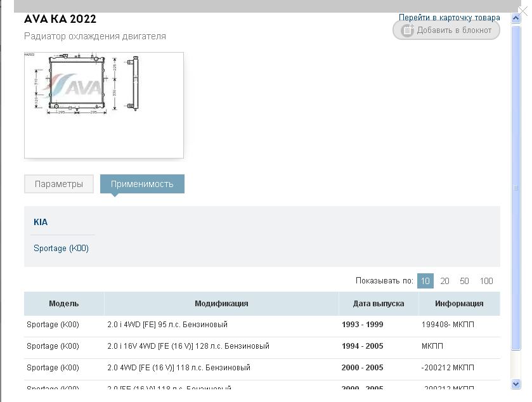532x402 pixels.
Task: Click the scrollbar up arrow
Action: click(516, 18)
